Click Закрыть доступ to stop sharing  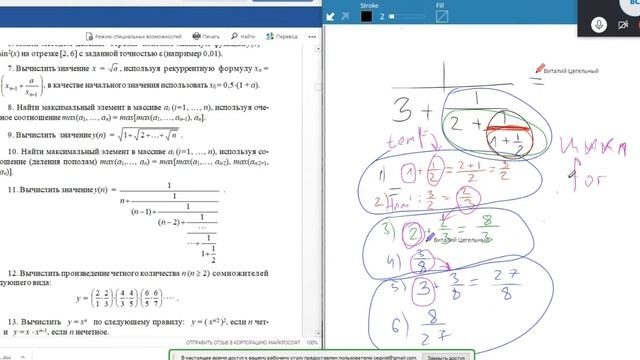click(x=446, y=358)
